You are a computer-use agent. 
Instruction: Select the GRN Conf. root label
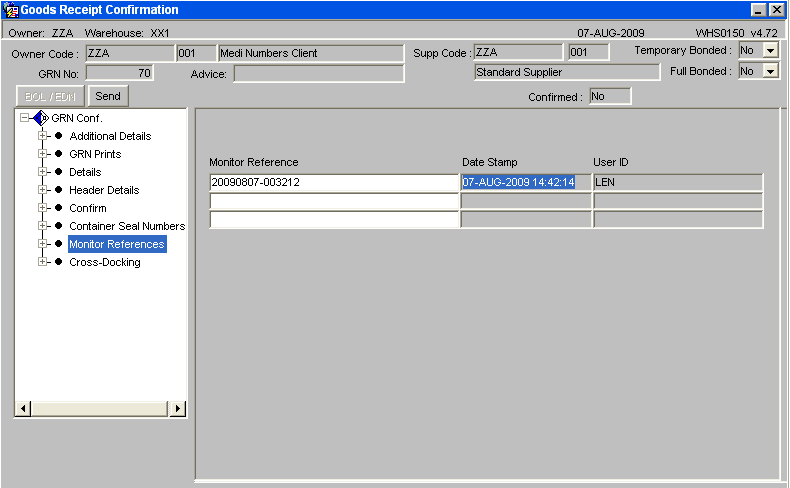click(x=77, y=118)
